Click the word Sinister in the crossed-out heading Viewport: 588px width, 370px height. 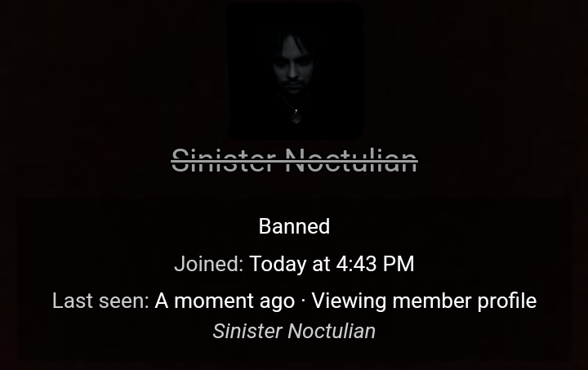[224, 161]
